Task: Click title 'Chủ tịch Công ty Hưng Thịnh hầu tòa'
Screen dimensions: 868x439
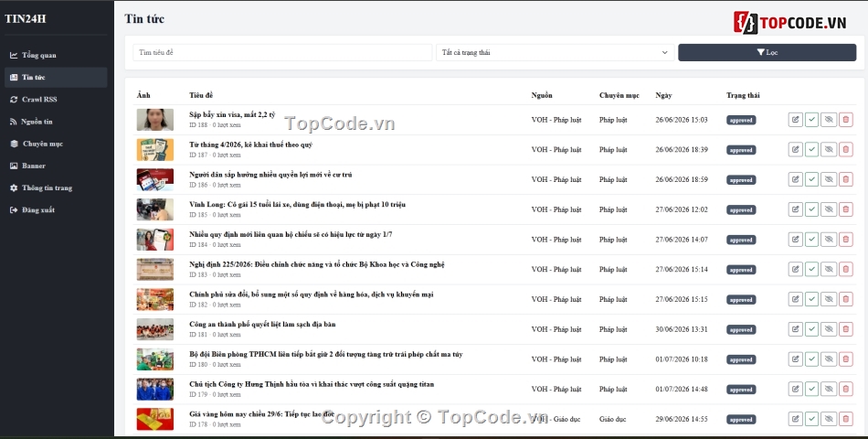Action: pos(312,384)
